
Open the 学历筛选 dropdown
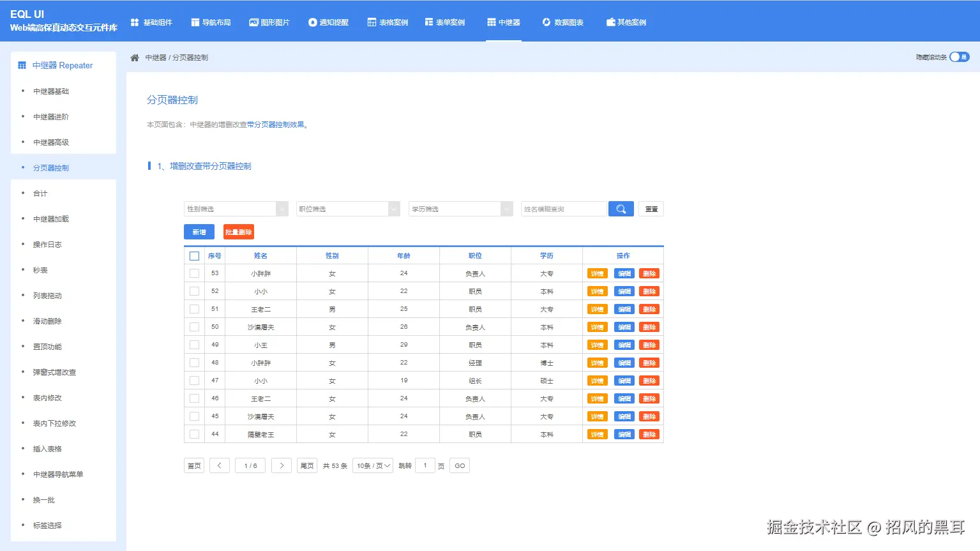coord(461,209)
